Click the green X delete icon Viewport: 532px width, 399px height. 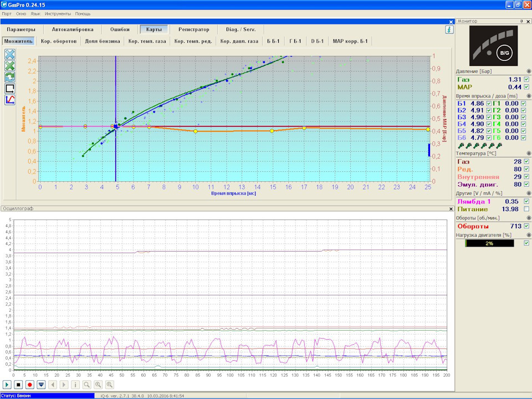(10, 66)
